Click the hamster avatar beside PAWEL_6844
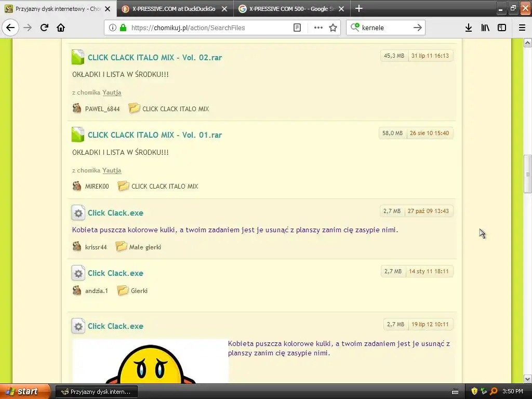Screen dimensions: 532x399 77,108
